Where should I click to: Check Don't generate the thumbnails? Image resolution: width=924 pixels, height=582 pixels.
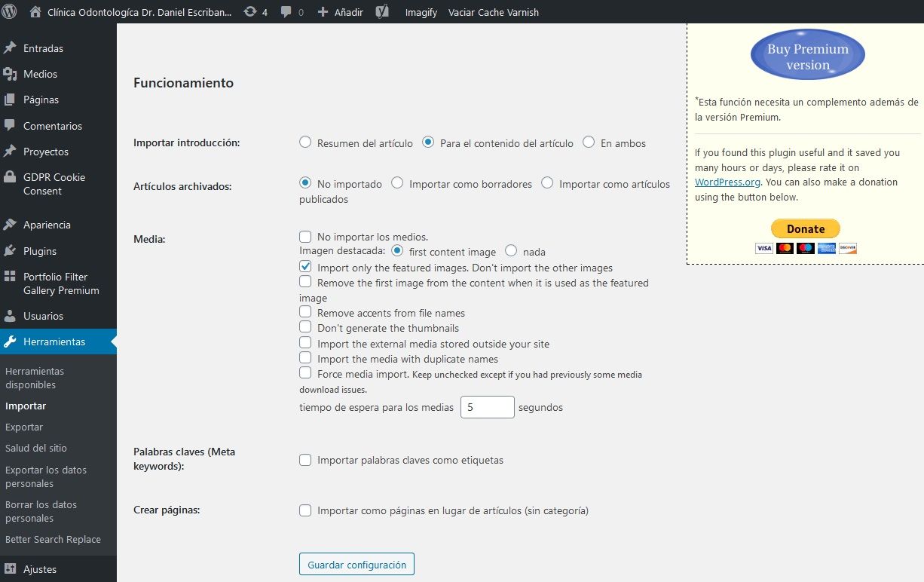point(305,327)
